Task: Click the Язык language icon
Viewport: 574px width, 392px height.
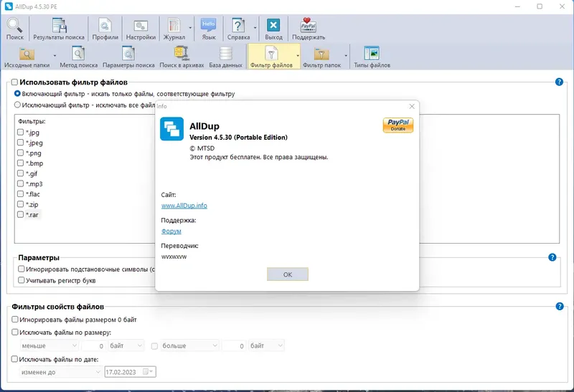Action: 209,29
